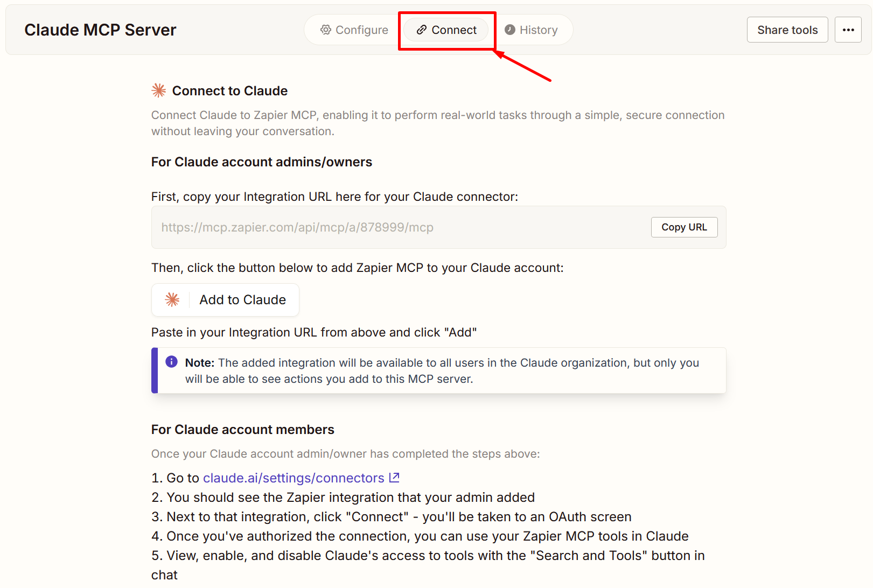
Task: Click the Claude starburst icon beside heading
Action: [159, 90]
